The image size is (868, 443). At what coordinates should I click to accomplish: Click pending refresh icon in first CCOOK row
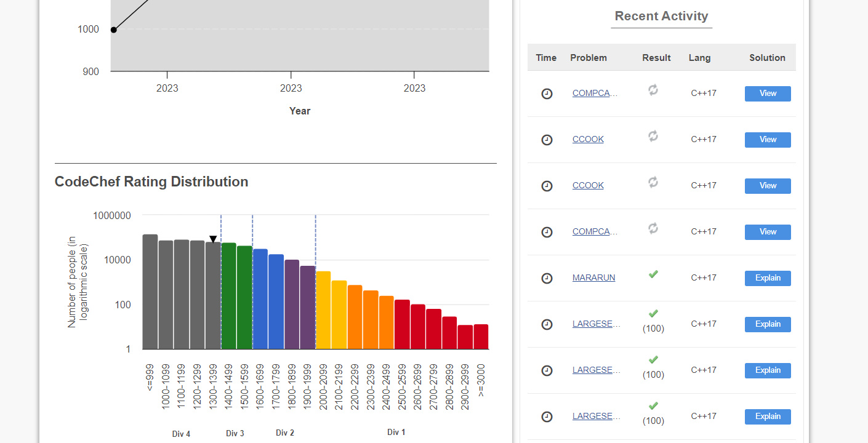(653, 136)
